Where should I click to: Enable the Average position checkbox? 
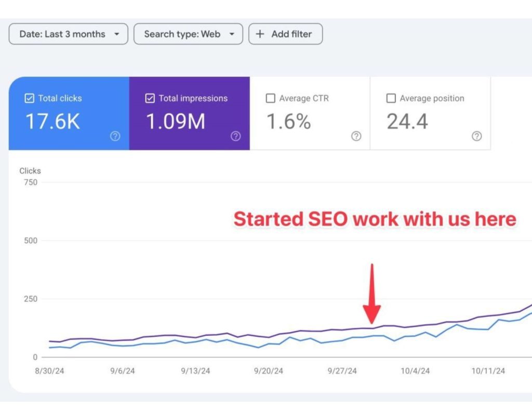391,98
